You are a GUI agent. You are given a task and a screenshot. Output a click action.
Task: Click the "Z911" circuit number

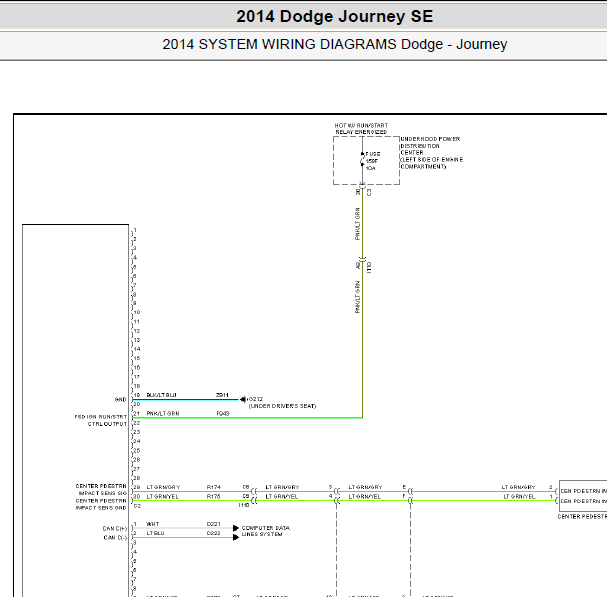point(222,395)
